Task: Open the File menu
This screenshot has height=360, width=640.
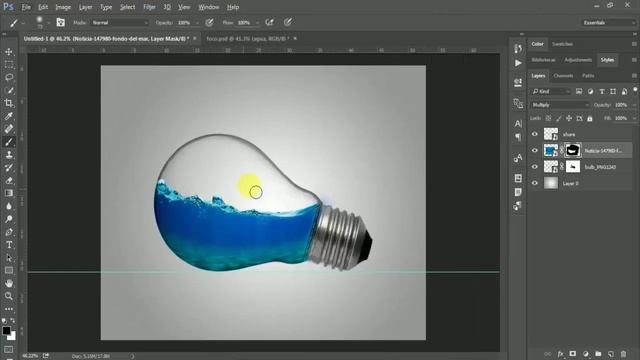Action: coord(26,7)
